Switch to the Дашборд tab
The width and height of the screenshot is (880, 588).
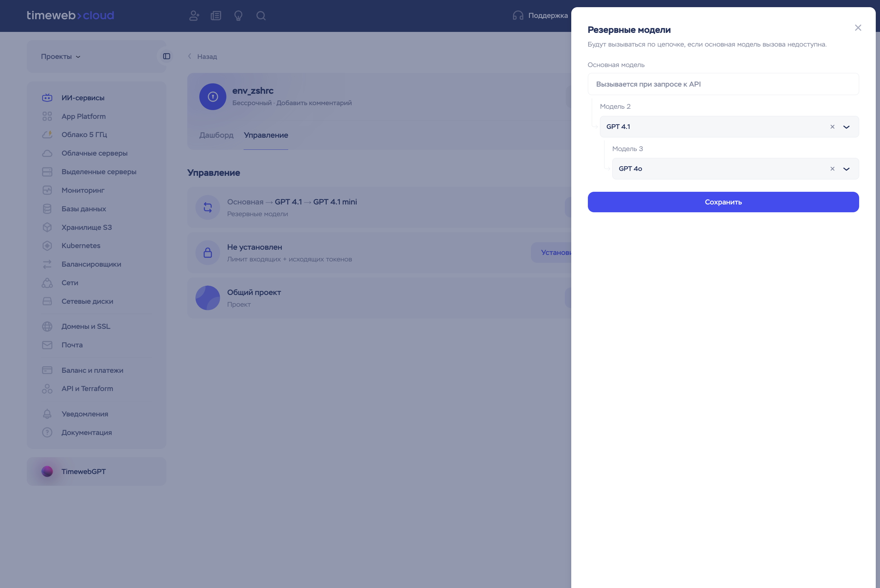click(217, 135)
